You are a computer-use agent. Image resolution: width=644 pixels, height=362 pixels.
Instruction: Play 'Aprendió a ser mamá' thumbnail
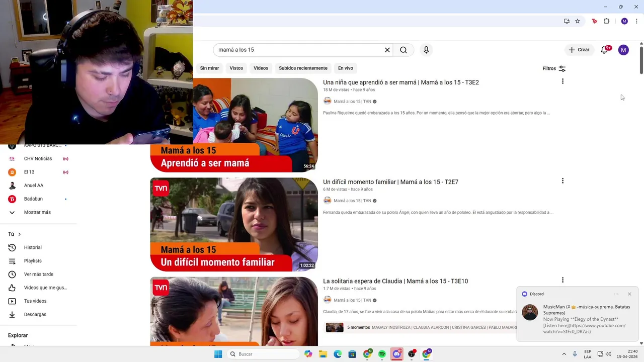[x=234, y=125]
